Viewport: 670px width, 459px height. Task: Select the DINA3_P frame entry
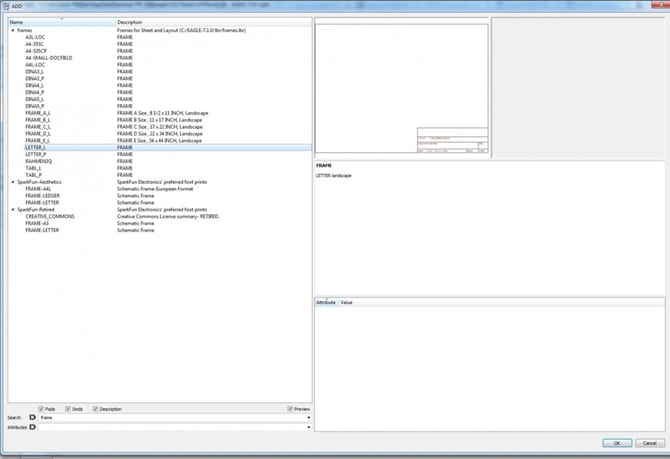(x=35, y=79)
